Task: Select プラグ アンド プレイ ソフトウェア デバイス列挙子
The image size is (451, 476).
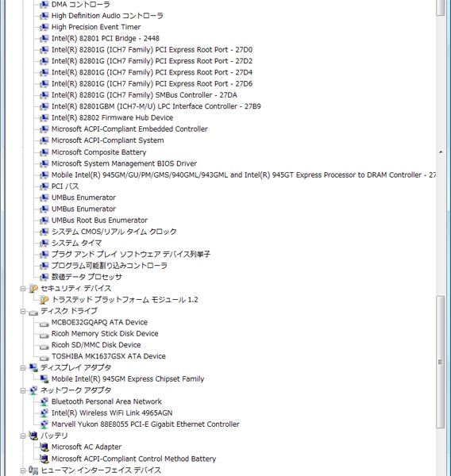Action: pos(131,254)
